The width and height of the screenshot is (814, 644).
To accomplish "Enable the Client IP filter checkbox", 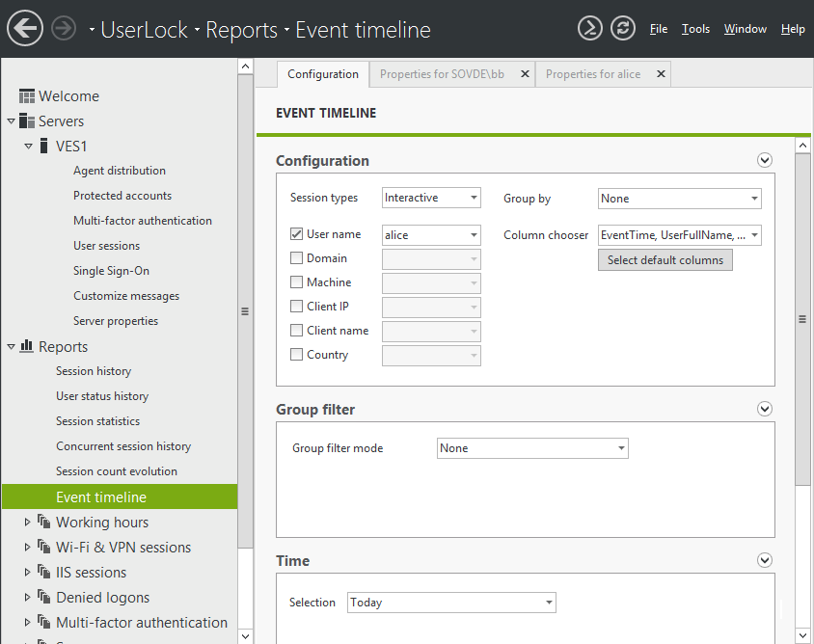I will point(296,307).
